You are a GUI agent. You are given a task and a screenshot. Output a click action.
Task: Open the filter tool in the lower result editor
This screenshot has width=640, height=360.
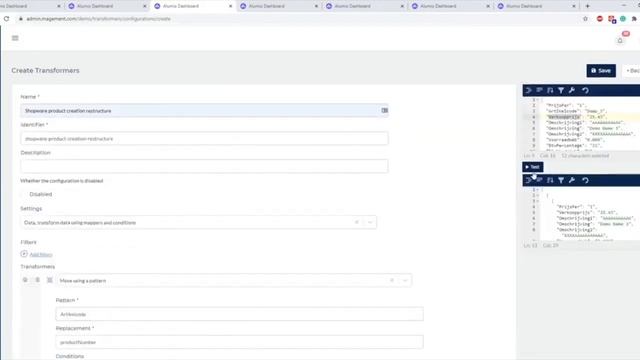pos(561,180)
